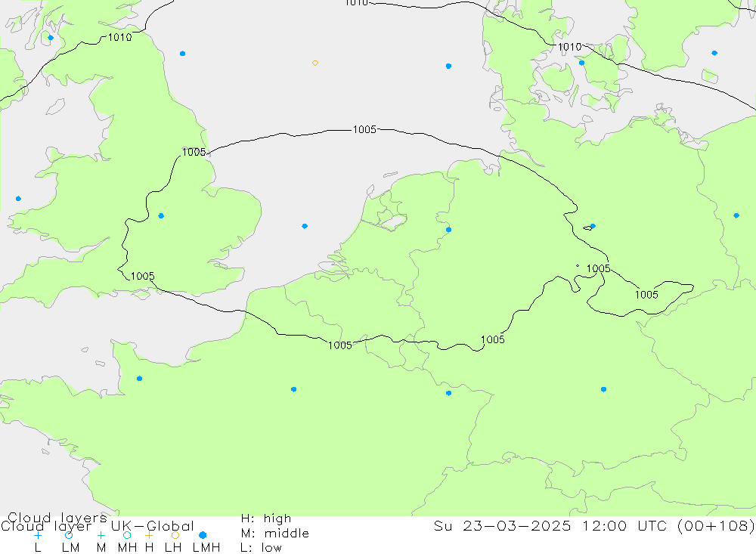Click the 1010 isobar label over Denmark
This screenshot has height=554, width=756.
[569, 48]
